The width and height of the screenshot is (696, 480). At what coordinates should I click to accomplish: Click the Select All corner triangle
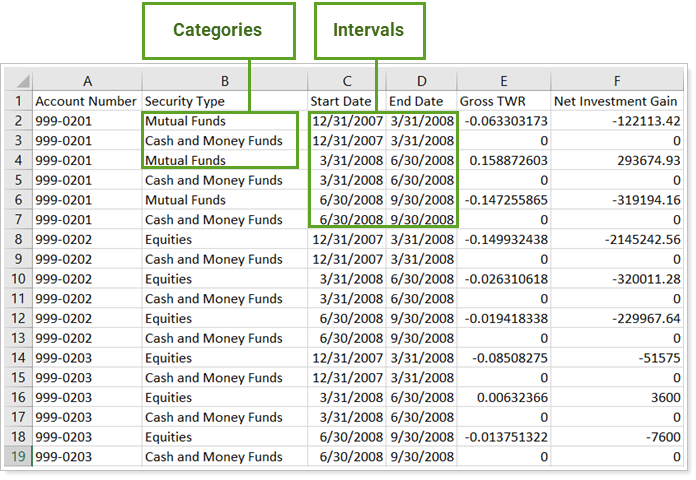(19, 82)
